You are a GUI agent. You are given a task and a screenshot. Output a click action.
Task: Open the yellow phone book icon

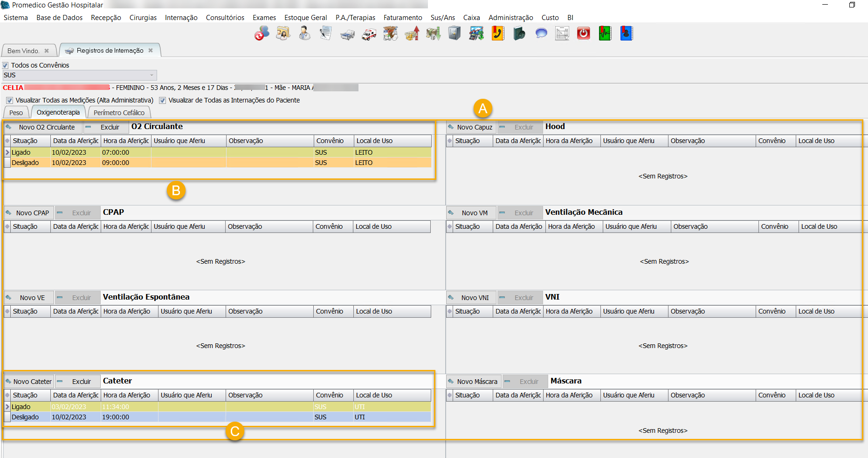[498, 34]
